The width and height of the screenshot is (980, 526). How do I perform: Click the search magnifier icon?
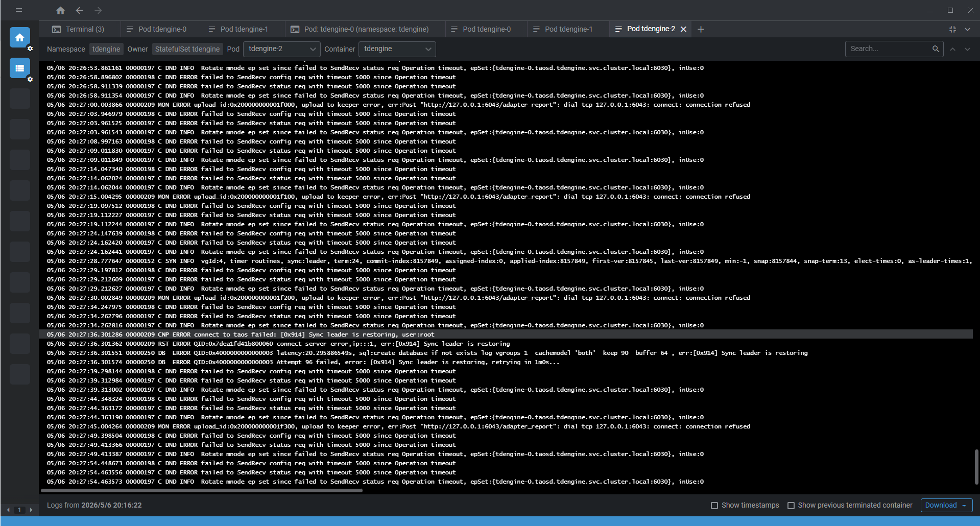pyautogui.click(x=936, y=49)
